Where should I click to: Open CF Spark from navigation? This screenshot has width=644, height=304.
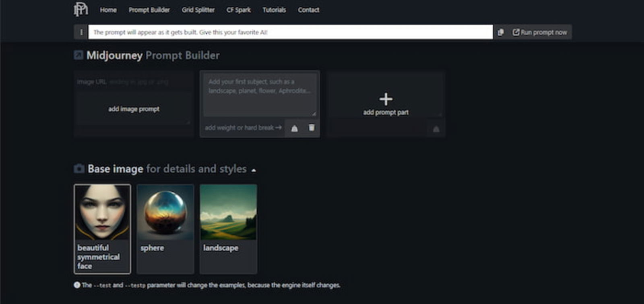coord(238,10)
